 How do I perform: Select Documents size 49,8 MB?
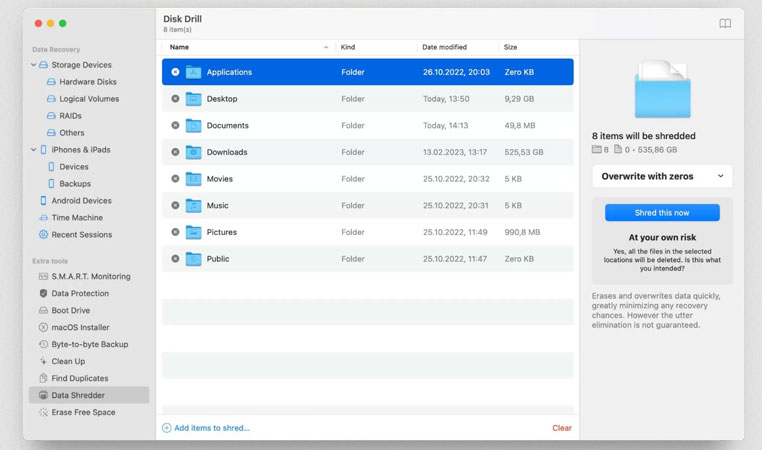[x=520, y=125]
